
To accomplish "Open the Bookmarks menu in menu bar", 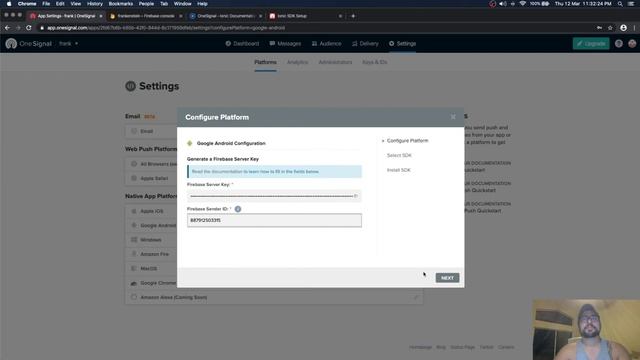I will tap(120, 4).
